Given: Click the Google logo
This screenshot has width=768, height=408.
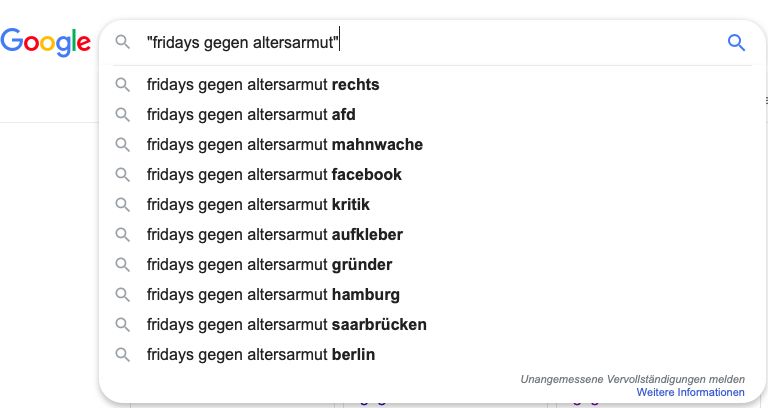Looking at the screenshot, I should pos(45,42).
